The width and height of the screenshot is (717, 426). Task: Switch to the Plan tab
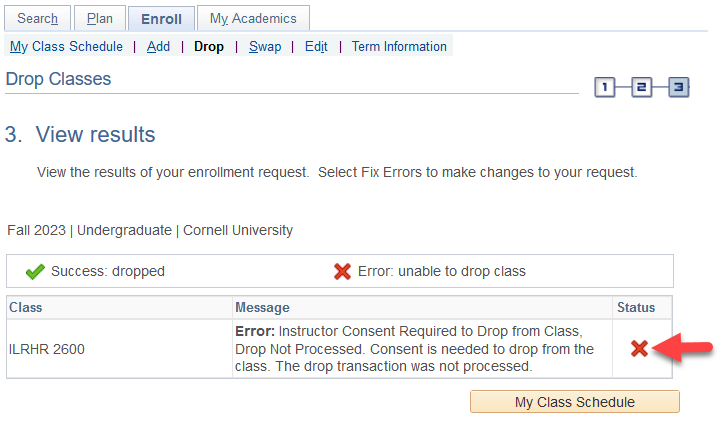pos(100,18)
